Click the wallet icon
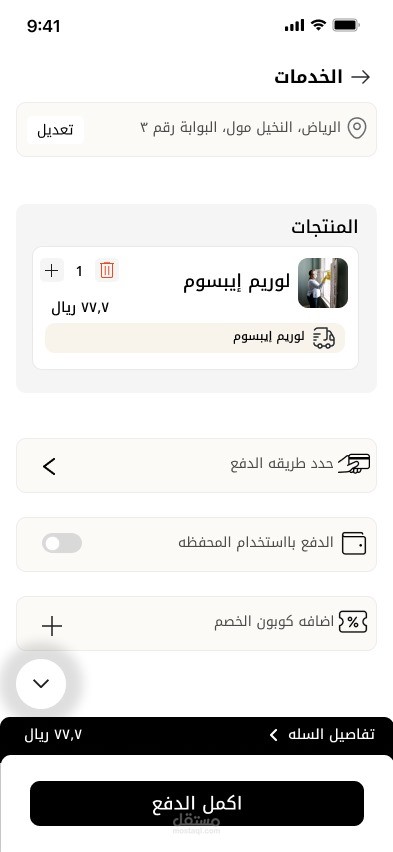393x852 pixels. coord(354,543)
